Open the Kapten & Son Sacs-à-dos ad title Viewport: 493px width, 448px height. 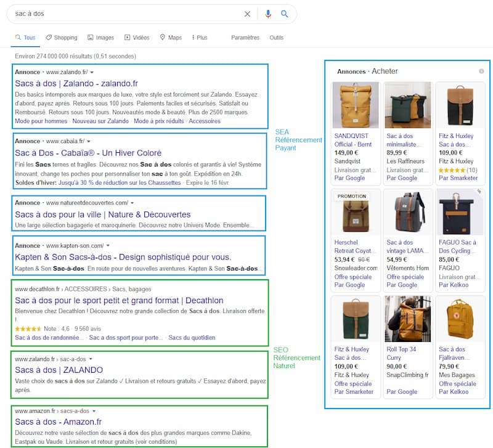click(123, 257)
